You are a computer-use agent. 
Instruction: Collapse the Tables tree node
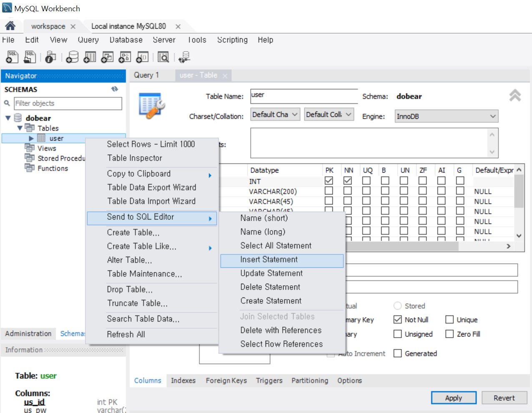(20, 128)
